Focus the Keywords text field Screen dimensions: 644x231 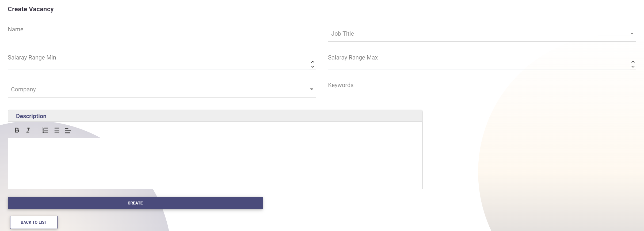click(482, 91)
